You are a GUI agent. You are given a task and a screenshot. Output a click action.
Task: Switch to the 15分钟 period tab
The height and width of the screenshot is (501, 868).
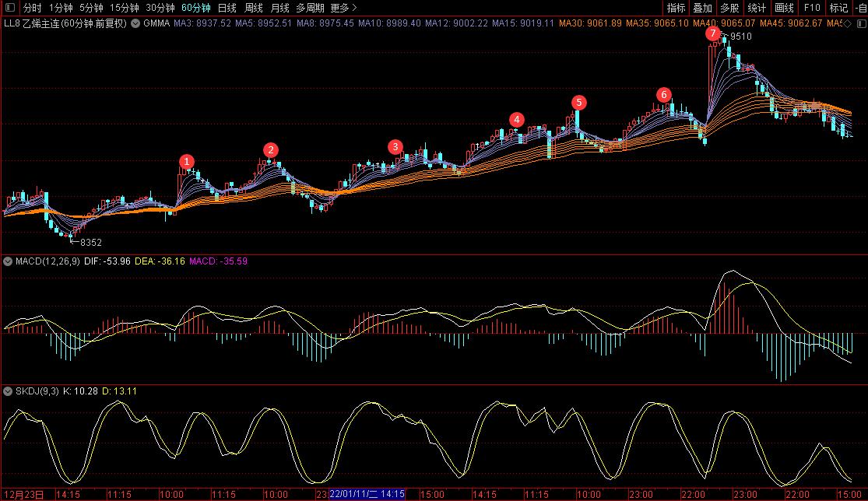click(x=124, y=8)
